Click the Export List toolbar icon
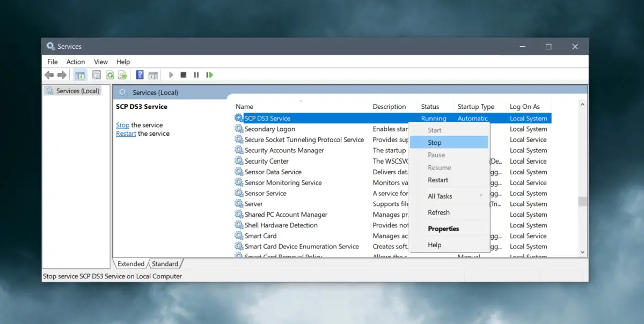The image size is (644, 324). pos(123,75)
